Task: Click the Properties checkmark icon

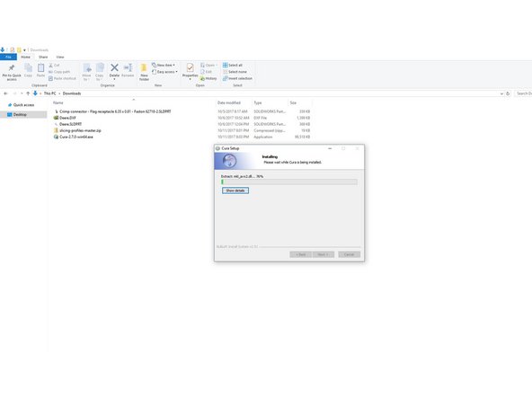Action: click(x=190, y=67)
